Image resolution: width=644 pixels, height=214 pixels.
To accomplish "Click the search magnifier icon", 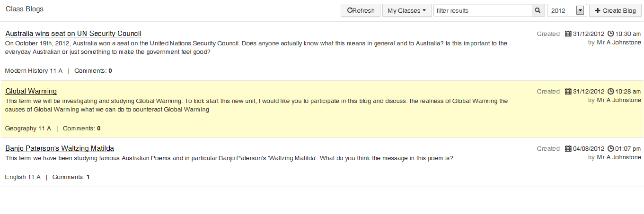I will click(538, 10).
